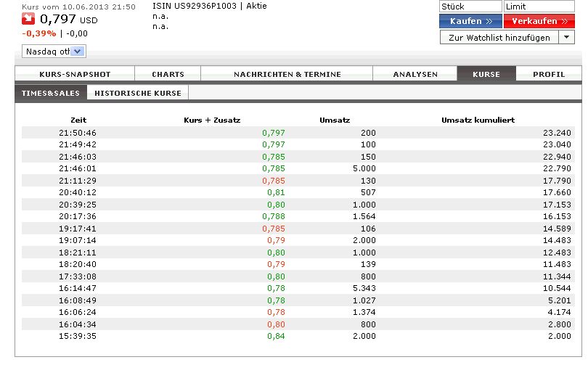Switch to the Kurs-Snapshot tab
This screenshot has width=588, height=365.
coord(74,74)
